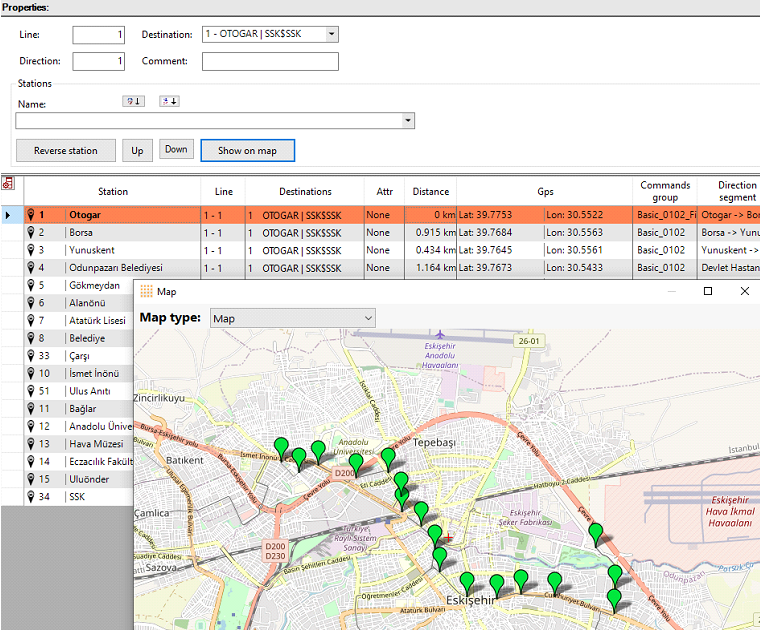Click the Map window title icon
The height and width of the screenshot is (631, 760).
click(146, 291)
